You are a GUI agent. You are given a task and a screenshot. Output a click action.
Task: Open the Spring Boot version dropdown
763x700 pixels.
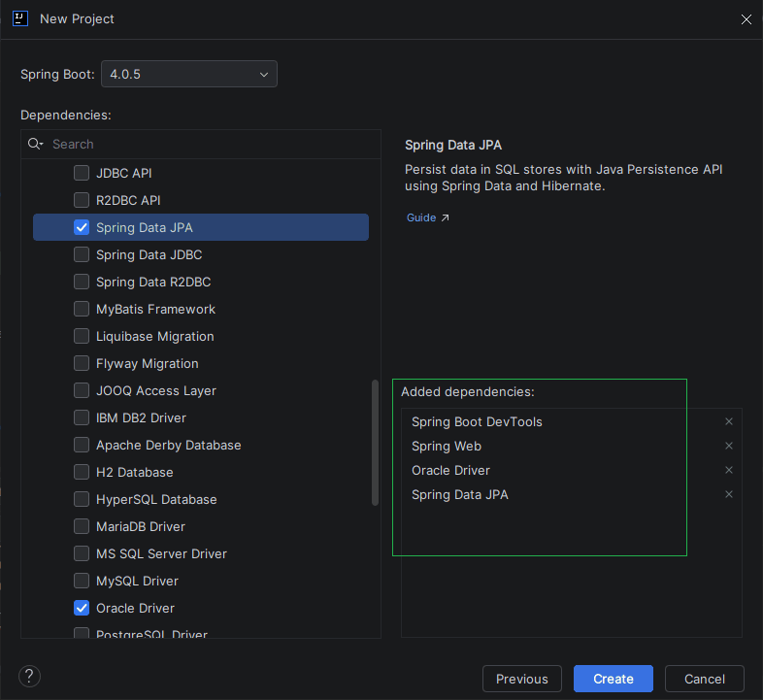pyautogui.click(x=189, y=74)
